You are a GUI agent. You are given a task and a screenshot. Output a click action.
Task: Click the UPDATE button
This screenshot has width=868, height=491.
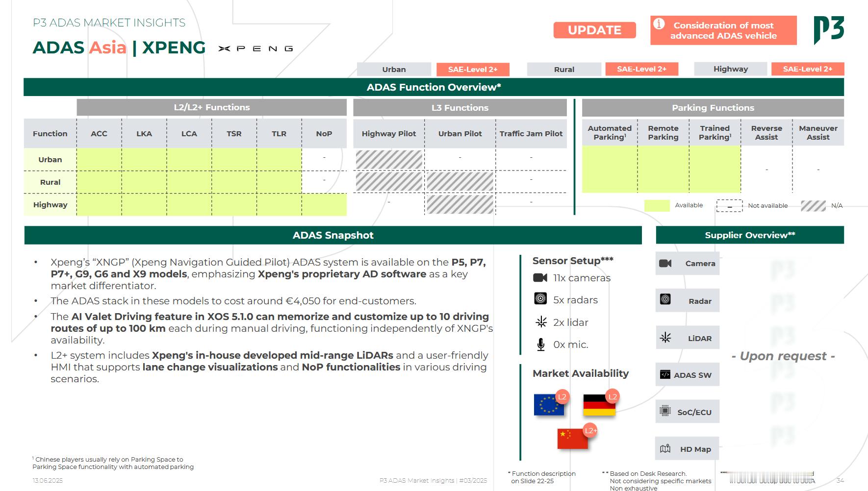click(595, 30)
